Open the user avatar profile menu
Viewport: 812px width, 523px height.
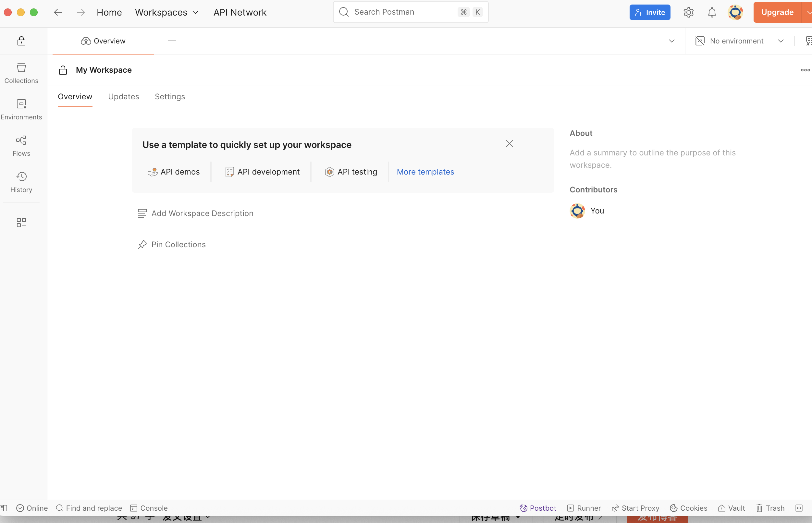pos(735,12)
